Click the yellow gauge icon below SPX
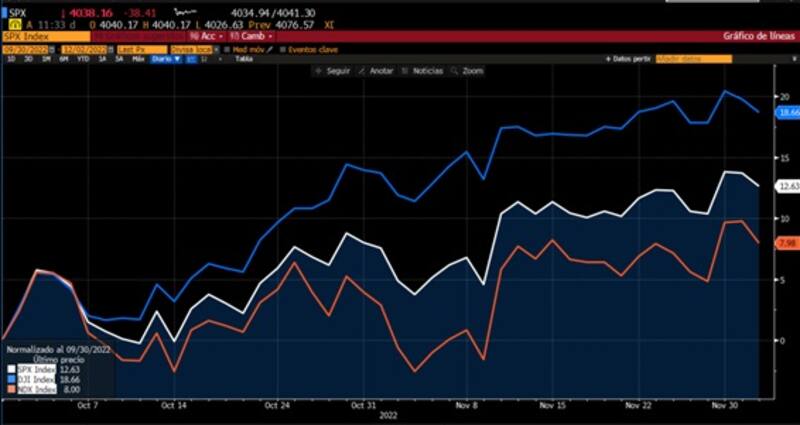The width and height of the screenshot is (800, 425). point(14,23)
